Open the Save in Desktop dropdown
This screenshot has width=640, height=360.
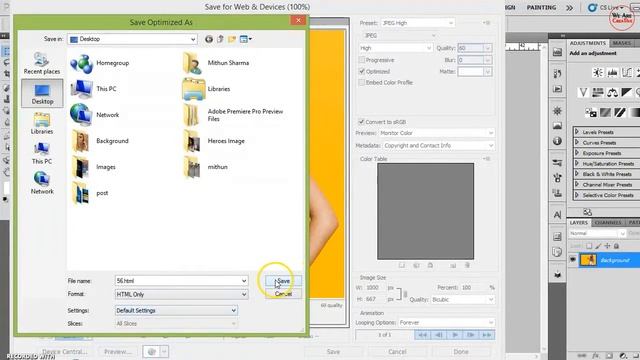click(132, 39)
